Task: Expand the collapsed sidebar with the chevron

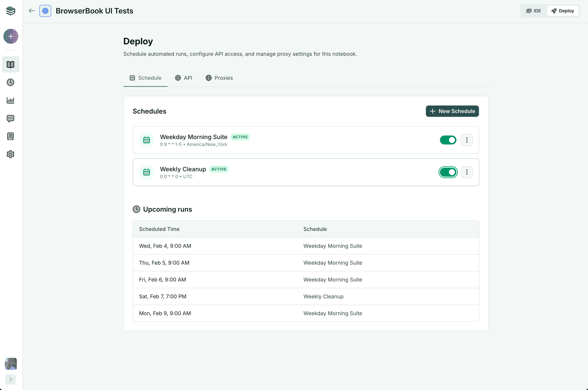Action: coord(10,380)
